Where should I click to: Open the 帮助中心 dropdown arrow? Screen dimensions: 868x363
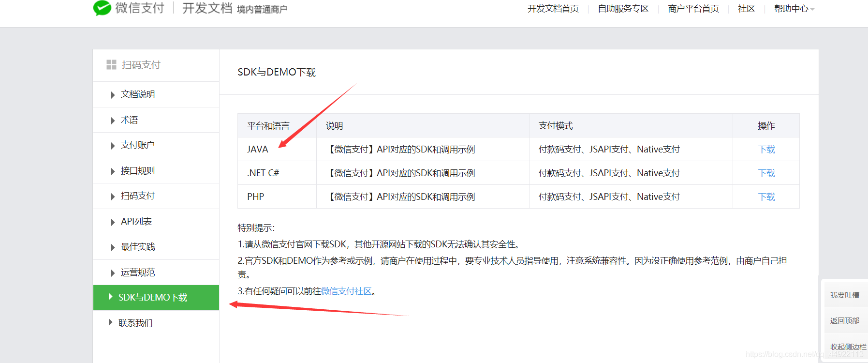click(812, 9)
